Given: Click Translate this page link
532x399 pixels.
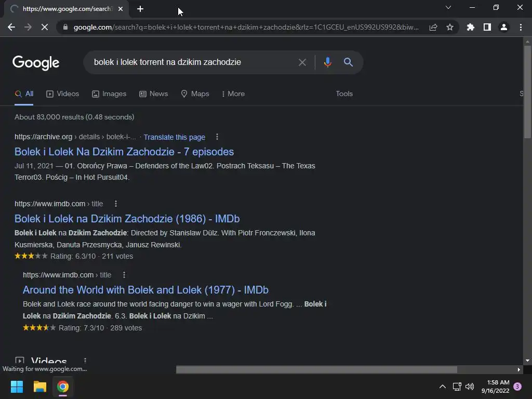Looking at the screenshot, I should [x=175, y=137].
